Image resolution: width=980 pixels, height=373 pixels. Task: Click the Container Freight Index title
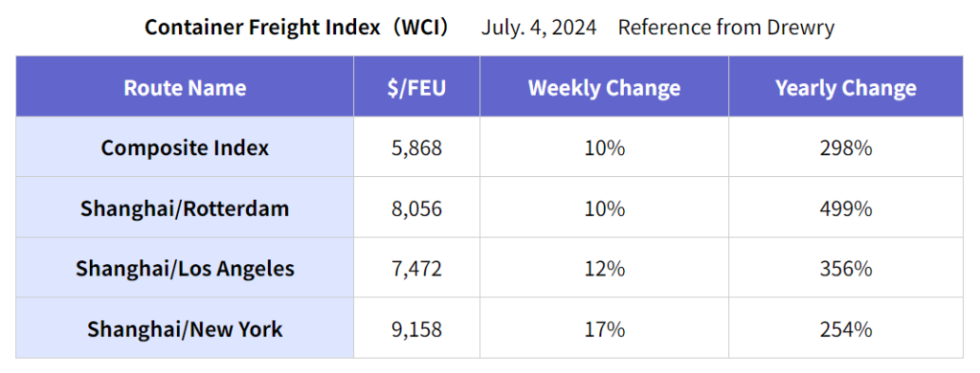tap(297, 28)
